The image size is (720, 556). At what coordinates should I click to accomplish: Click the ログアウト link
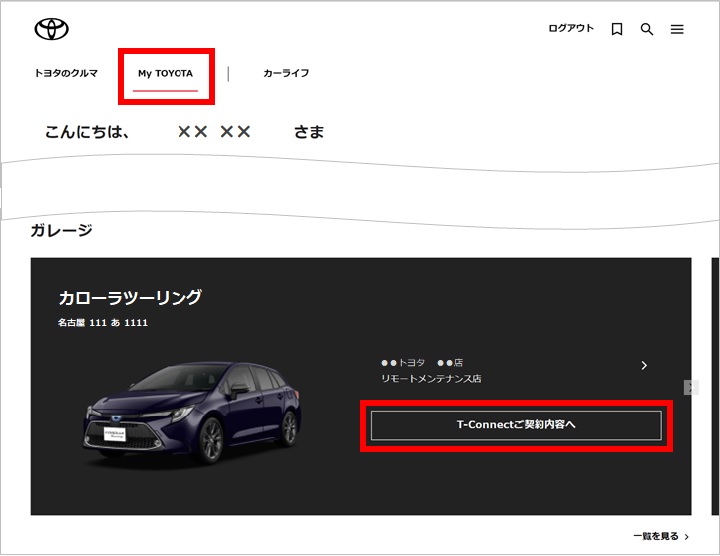pos(571,28)
